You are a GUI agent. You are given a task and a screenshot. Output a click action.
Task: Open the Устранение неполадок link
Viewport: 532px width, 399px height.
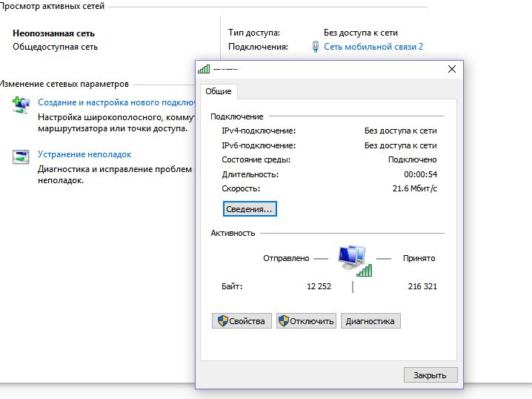84,154
